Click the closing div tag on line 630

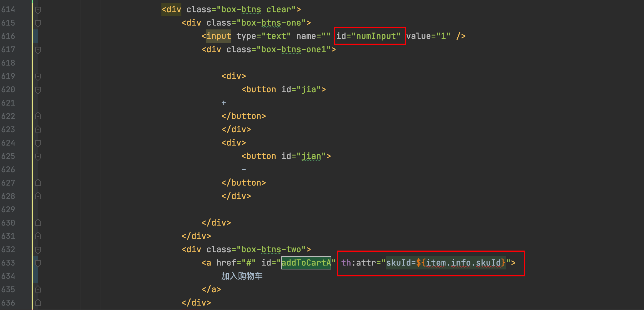point(216,223)
